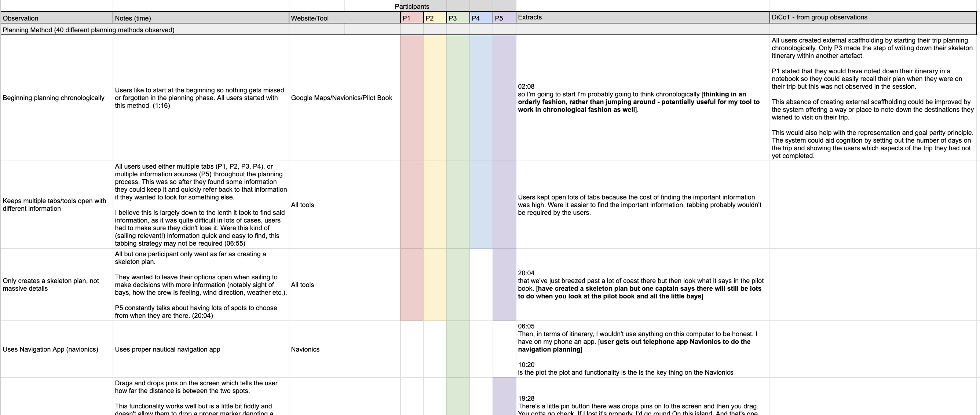This screenshot has width=980, height=415.
Task: Select empty P1 cell in Navionics row
Action: 412,350
